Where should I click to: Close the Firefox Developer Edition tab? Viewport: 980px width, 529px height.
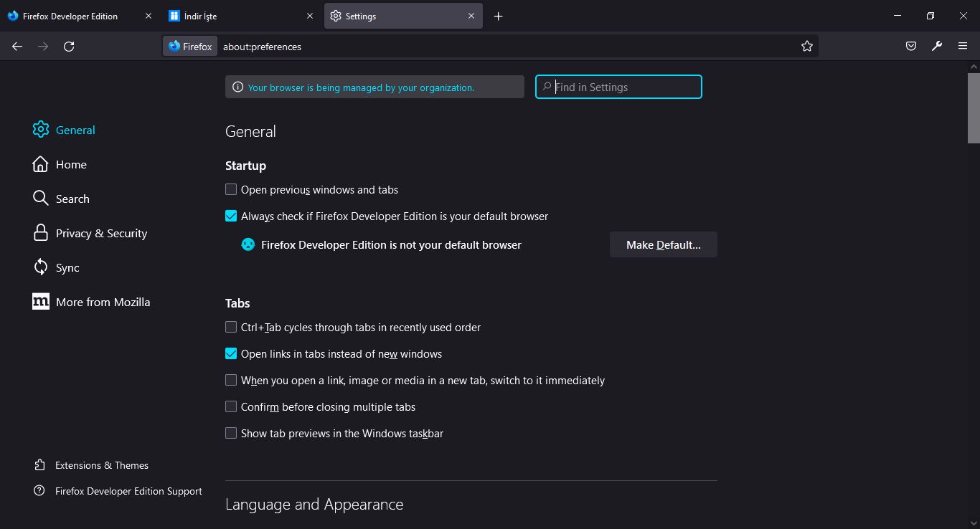point(149,16)
